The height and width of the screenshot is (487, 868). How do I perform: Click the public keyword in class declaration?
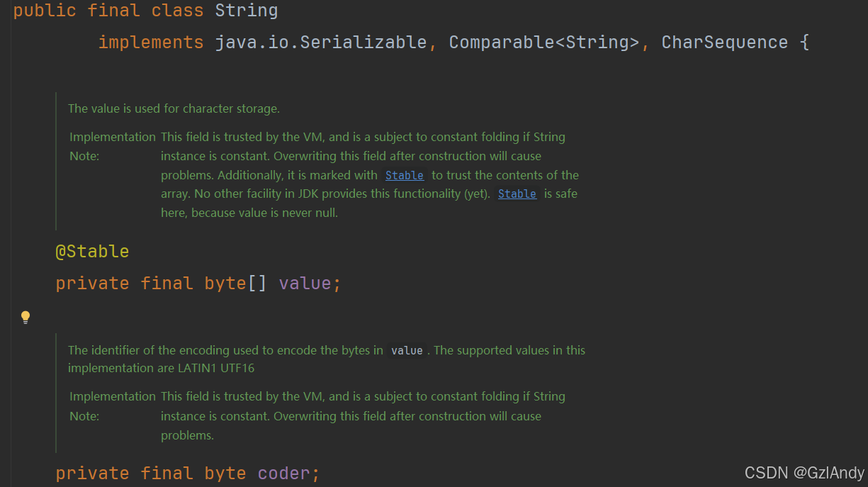[x=45, y=10]
